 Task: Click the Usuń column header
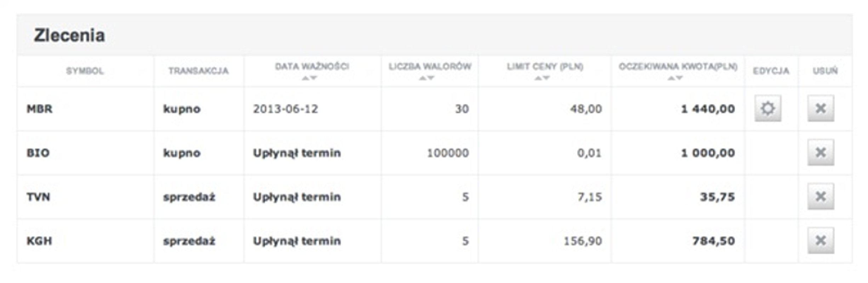click(x=825, y=71)
